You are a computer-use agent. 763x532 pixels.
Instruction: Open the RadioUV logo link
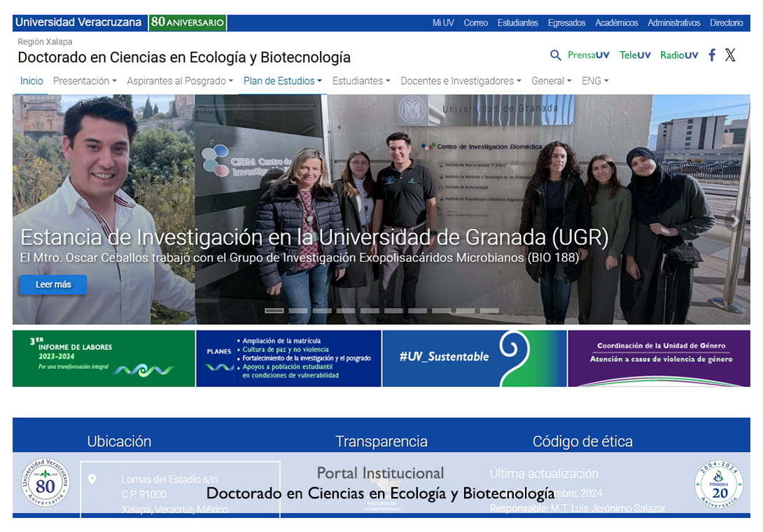pyautogui.click(x=679, y=55)
